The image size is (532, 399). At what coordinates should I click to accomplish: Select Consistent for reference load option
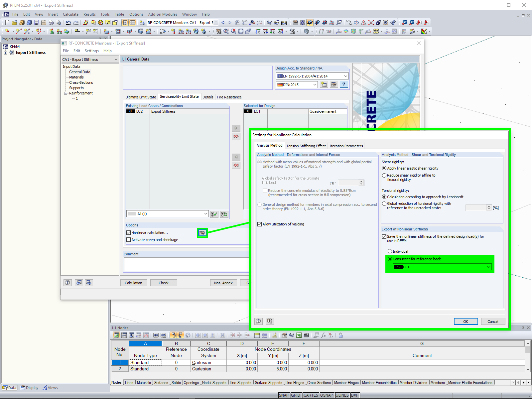pos(390,259)
